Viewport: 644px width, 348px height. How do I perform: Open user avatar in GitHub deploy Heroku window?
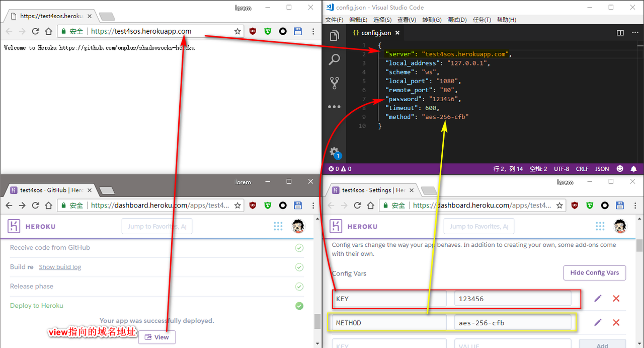click(299, 226)
